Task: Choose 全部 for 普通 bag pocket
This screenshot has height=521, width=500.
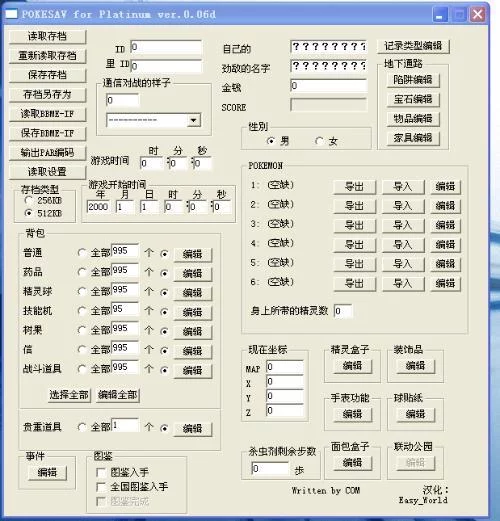Action: [82, 253]
